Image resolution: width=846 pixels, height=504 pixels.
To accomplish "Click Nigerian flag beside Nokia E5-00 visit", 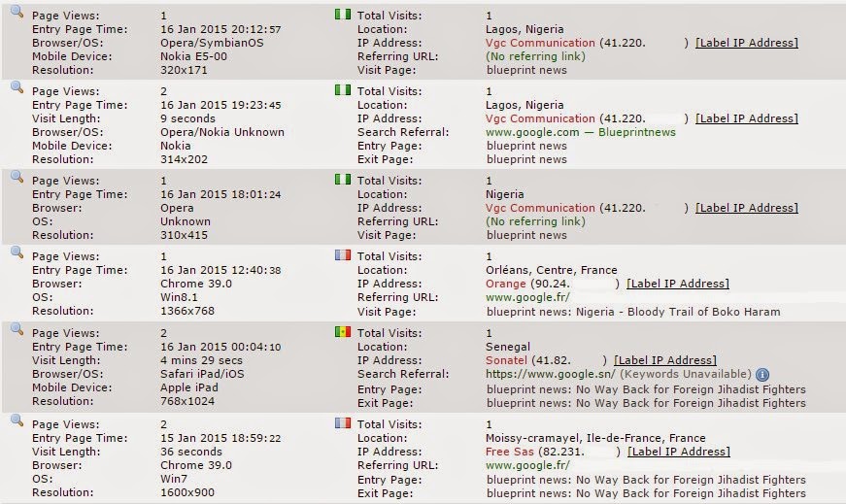I will tap(343, 14).
